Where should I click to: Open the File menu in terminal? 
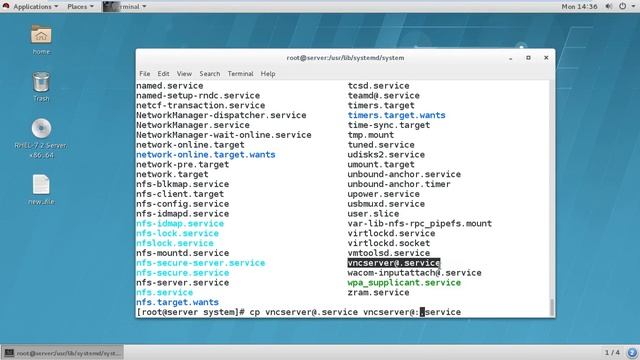tap(144, 73)
